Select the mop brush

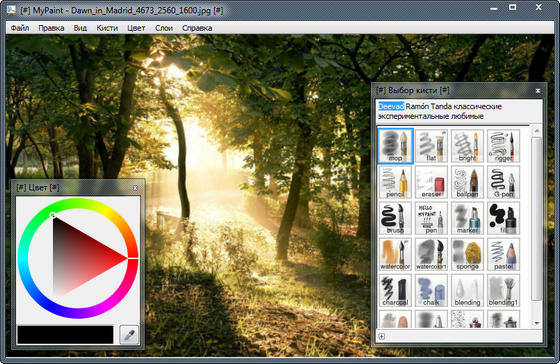(x=395, y=146)
